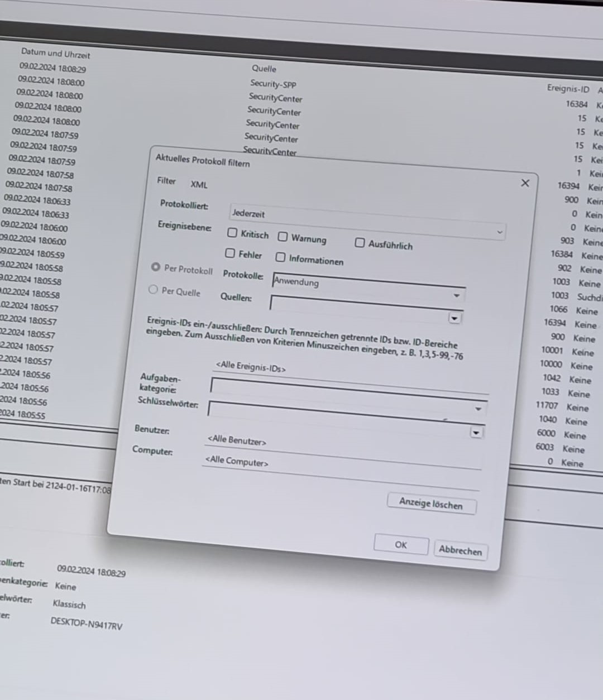Click the Quelle column header
Screen dimensions: 603x700
(x=264, y=69)
